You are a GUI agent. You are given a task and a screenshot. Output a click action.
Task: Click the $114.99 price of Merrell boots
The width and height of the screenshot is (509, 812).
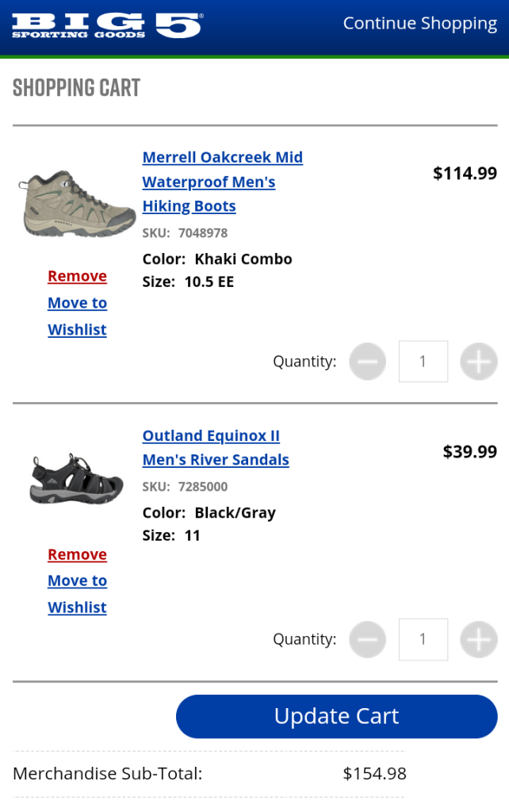pos(465,173)
